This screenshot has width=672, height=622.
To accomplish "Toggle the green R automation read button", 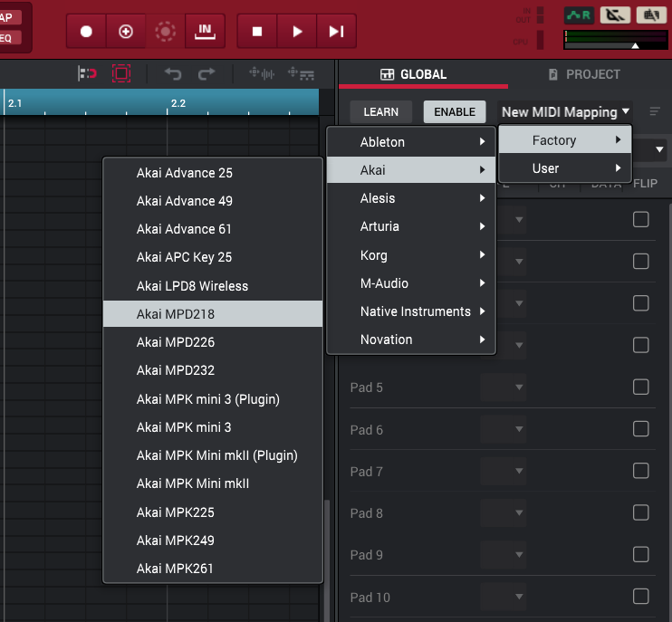I will (579, 16).
